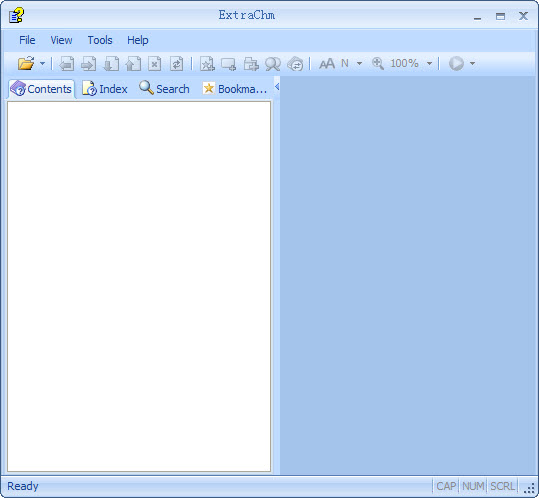Click the Add bookmark star icon
The height and width of the screenshot is (498, 539).
pyautogui.click(x=207, y=64)
